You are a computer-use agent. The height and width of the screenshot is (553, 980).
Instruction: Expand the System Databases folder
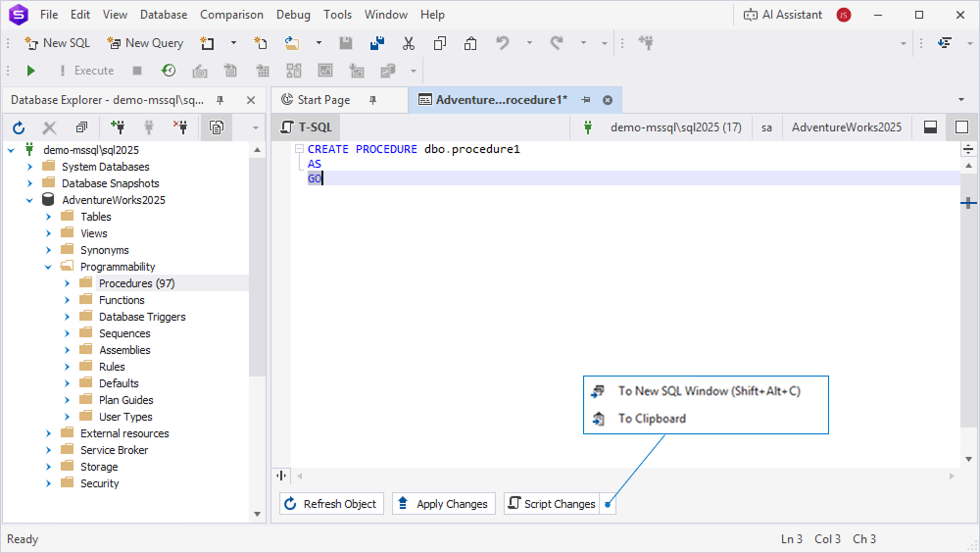pyautogui.click(x=30, y=167)
